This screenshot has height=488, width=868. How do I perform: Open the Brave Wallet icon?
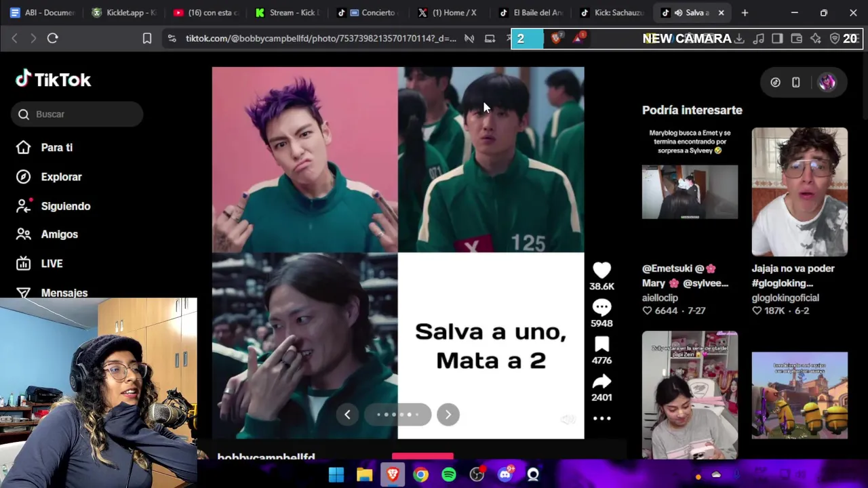(x=797, y=39)
